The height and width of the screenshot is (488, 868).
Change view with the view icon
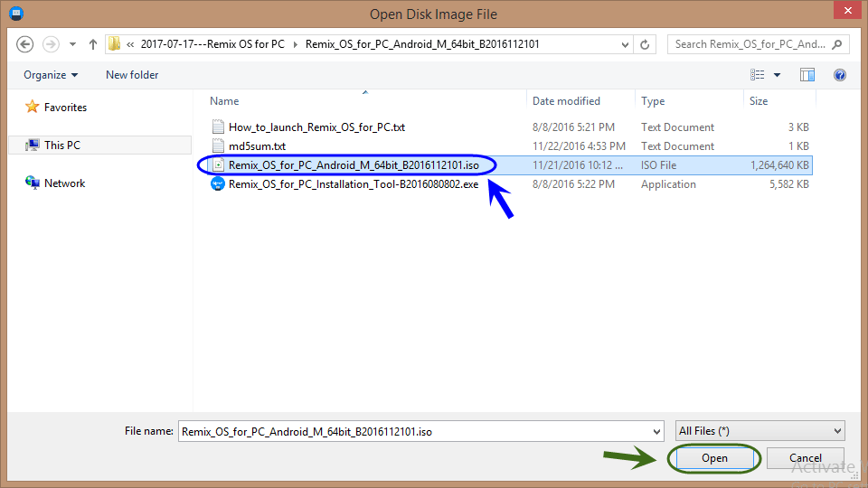point(758,75)
